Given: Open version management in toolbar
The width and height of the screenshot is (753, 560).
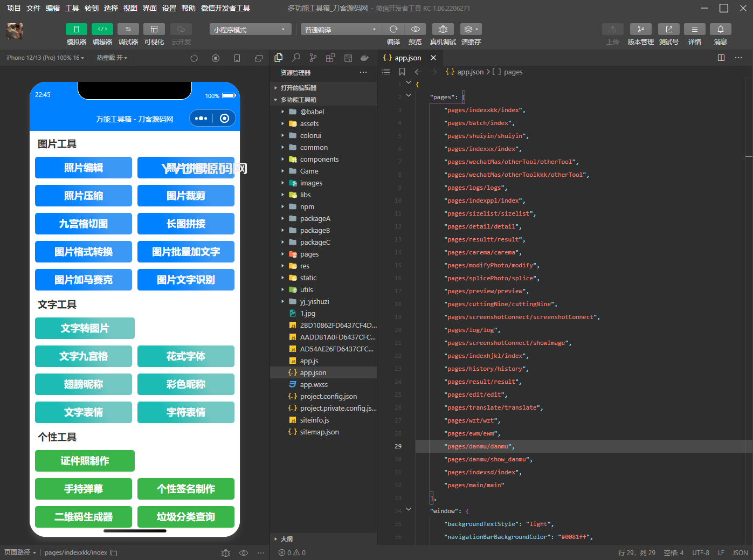Looking at the screenshot, I should point(640,29).
